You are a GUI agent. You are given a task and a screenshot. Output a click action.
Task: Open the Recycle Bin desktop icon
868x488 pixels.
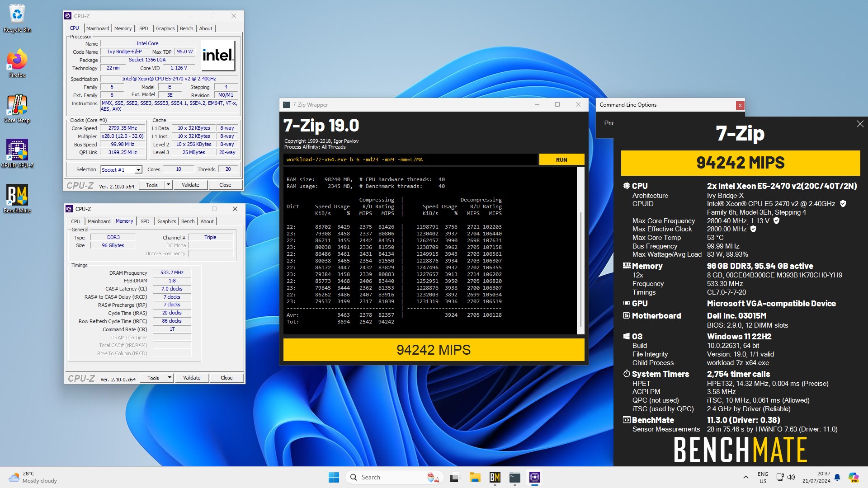(17, 18)
